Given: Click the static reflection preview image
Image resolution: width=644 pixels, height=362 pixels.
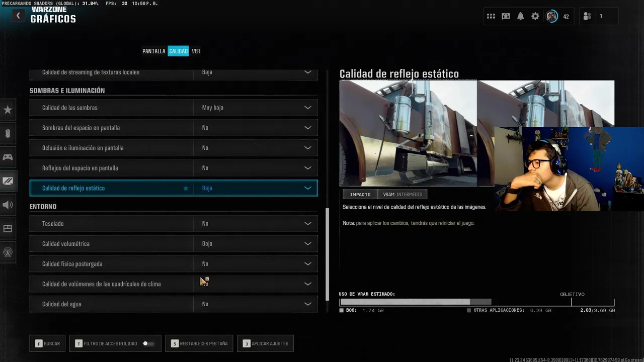Looking at the screenshot, I should (417, 133).
